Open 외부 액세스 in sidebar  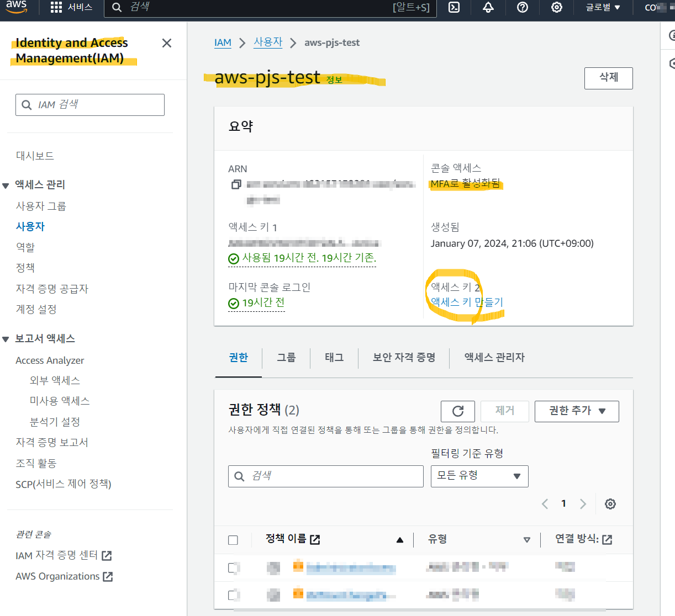click(x=55, y=381)
